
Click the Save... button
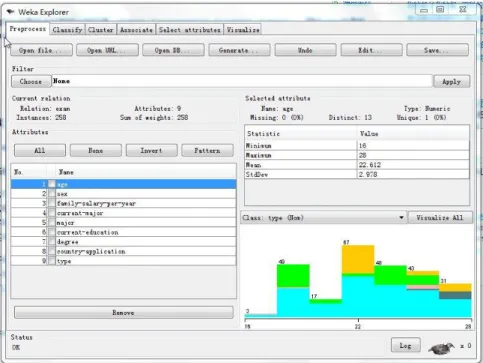[x=437, y=50]
